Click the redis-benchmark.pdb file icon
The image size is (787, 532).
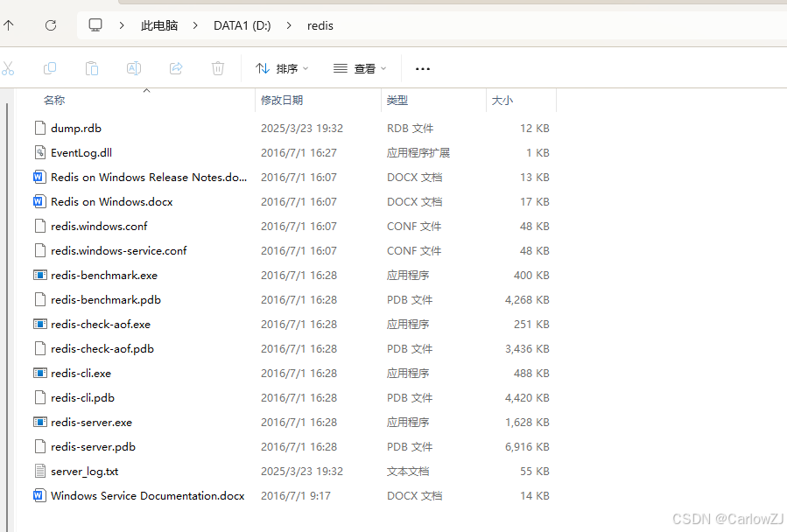pyautogui.click(x=40, y=299)
